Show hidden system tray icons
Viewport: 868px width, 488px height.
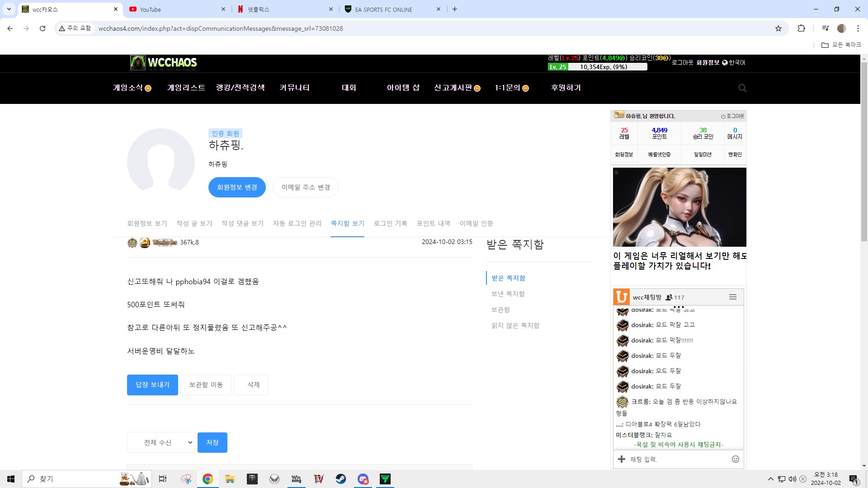pyautogui.click(x=770, y=479)
